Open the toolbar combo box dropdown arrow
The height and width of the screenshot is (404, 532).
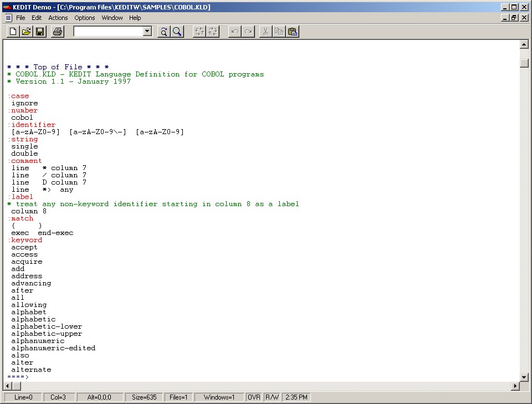(147, 32)
